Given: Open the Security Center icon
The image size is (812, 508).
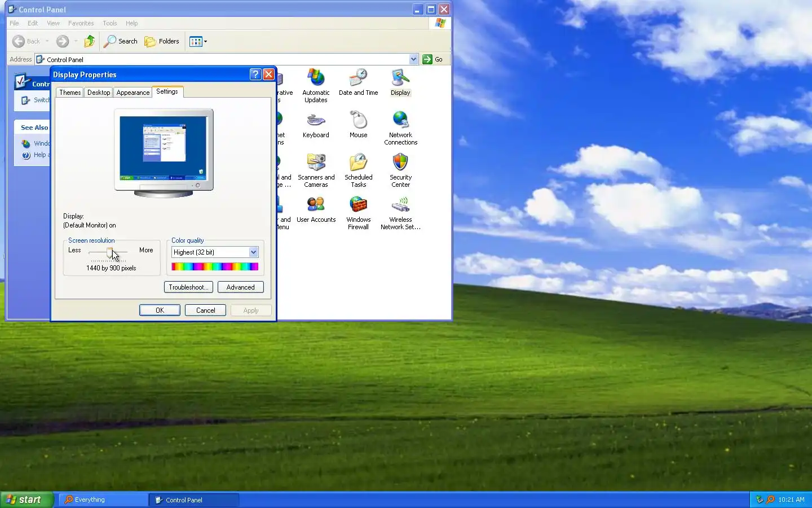Looking at the screenshot, I should pyautogui.click(x=400, y=170).
